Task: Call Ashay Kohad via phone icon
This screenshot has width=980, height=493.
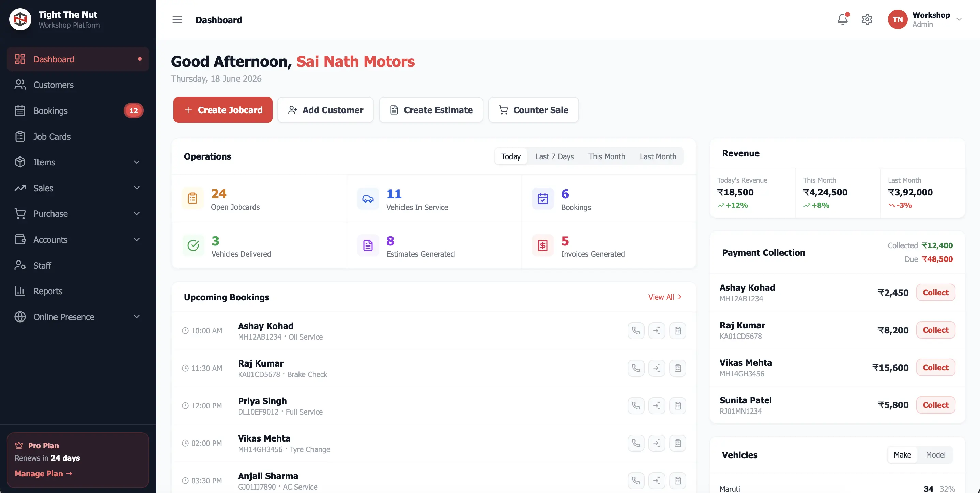Action: coord(636,330)
